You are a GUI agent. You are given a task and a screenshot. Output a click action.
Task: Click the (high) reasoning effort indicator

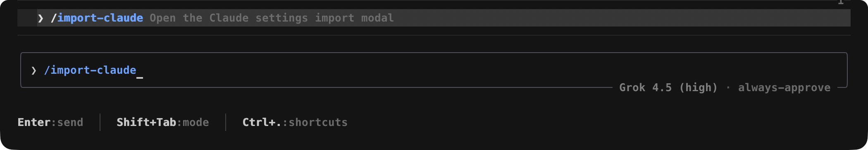click(698, 87)
